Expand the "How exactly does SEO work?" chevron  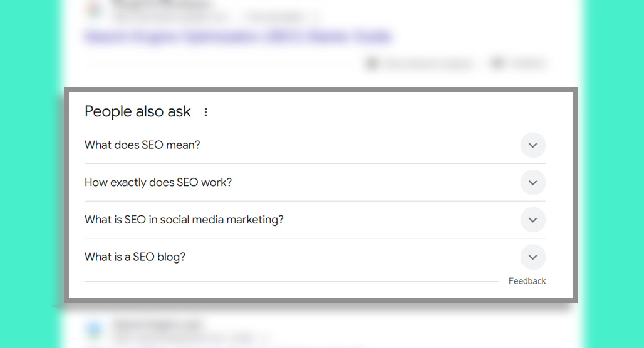pos(532,183)
